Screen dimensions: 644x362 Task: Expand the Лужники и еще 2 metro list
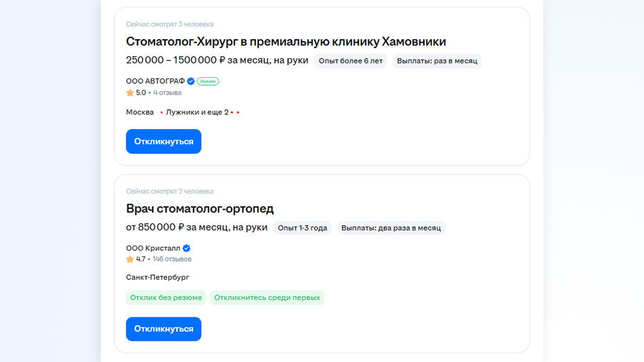pos(197,112)
